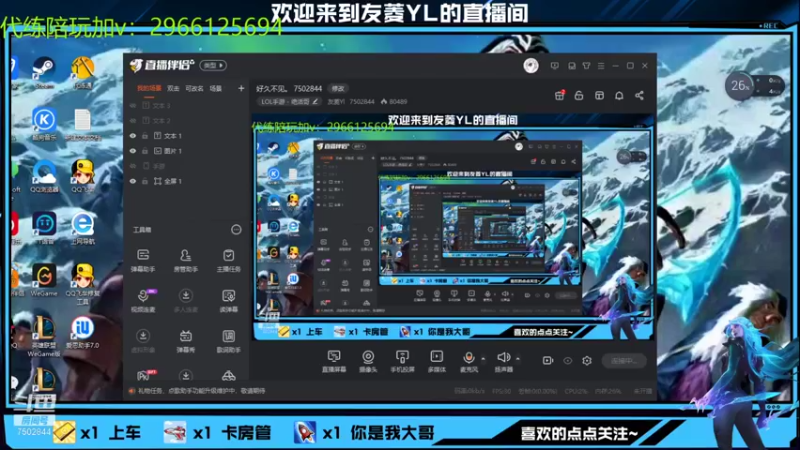Viewport: 800px width, 450px height.
Task: Click the notification bell icon
Action: coord(619,95)
